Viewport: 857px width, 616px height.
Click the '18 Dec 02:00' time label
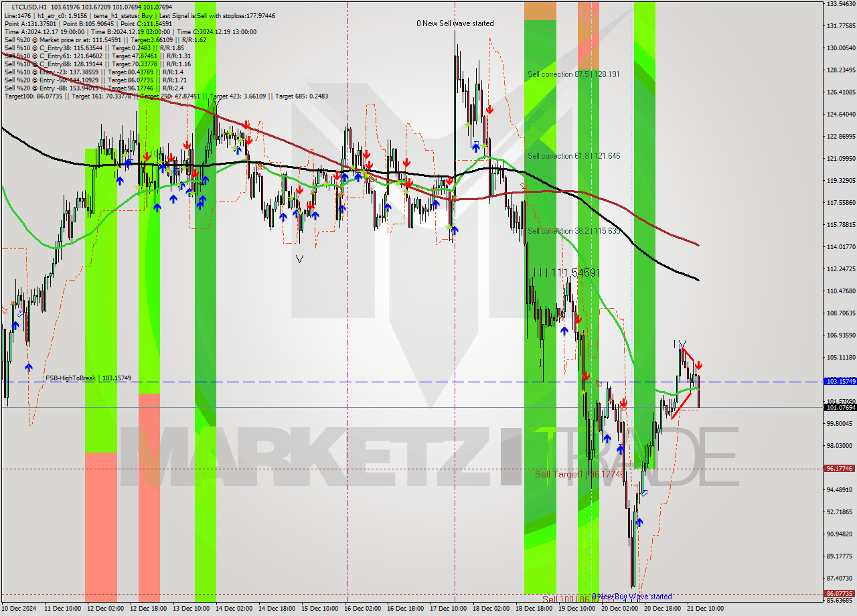[x=491, y=609]
